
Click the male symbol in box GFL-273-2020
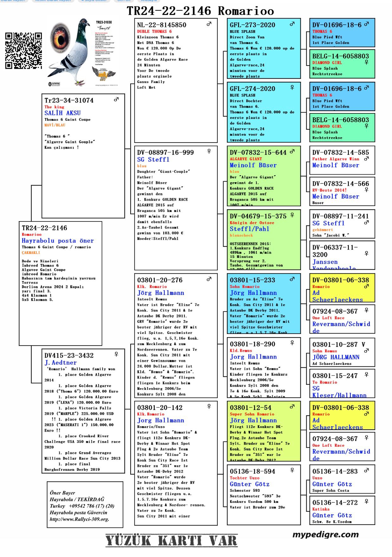tap(292, 24)
